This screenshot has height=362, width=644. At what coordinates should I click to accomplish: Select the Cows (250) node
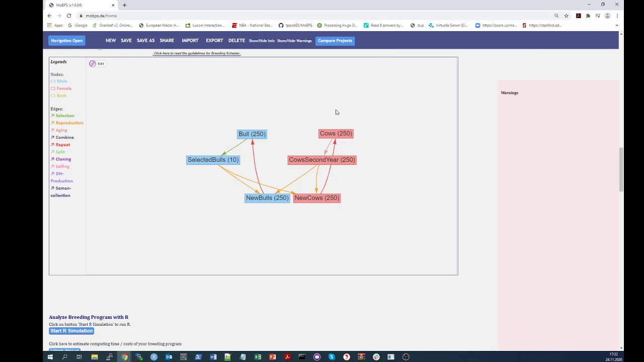tap(336, 134)
